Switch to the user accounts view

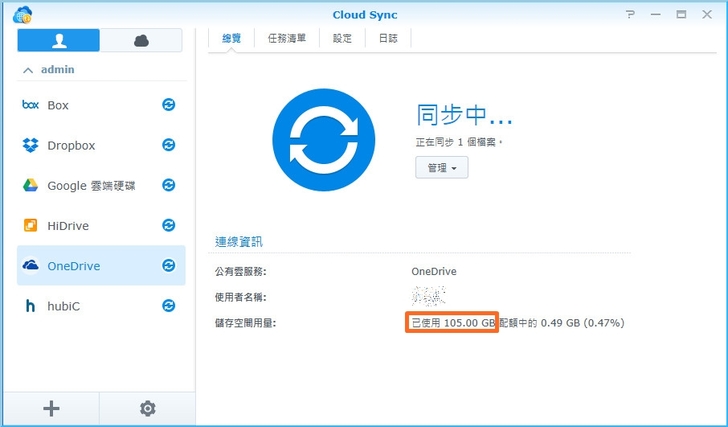coord(59,40)
